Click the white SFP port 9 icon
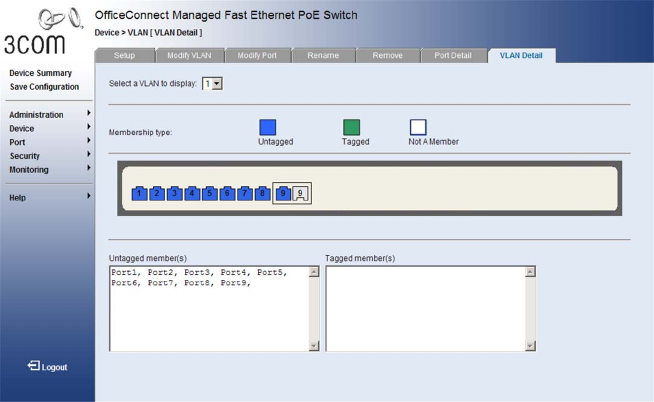 300,193
